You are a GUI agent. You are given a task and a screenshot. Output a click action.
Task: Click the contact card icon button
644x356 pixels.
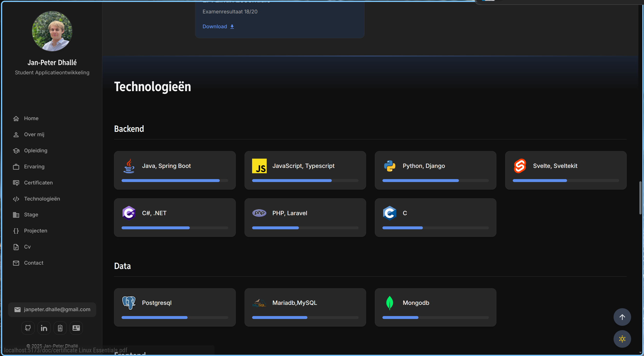(x=76, y=328)
